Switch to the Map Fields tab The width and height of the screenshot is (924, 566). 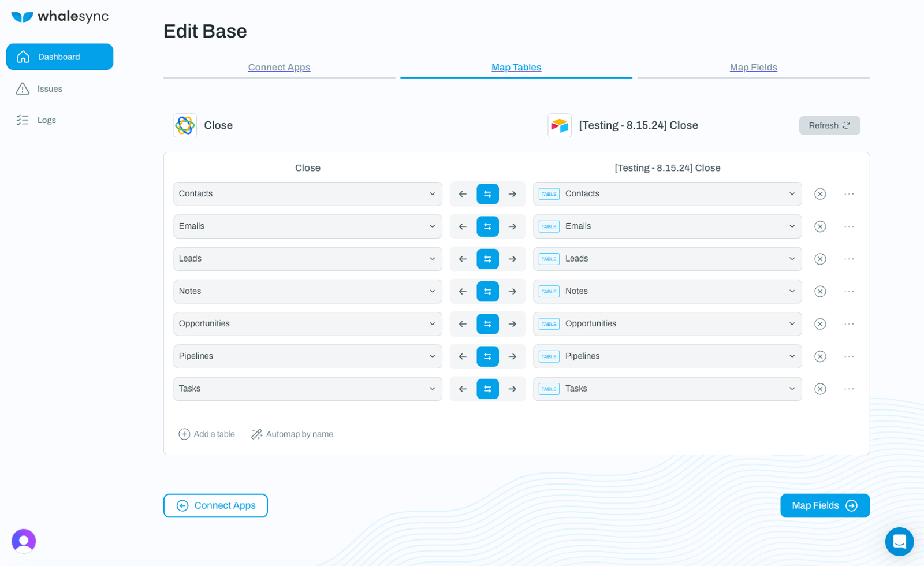pos(754,68)
